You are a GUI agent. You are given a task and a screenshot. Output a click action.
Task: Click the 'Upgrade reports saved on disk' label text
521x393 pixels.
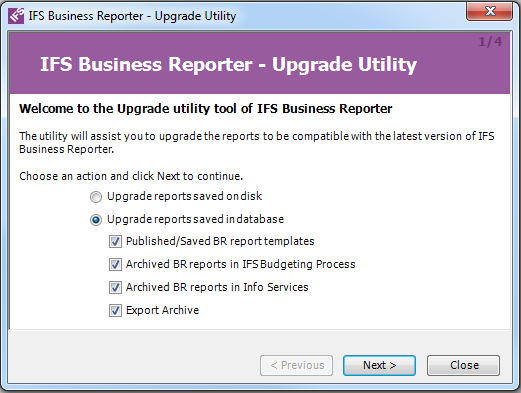[184, 196]
